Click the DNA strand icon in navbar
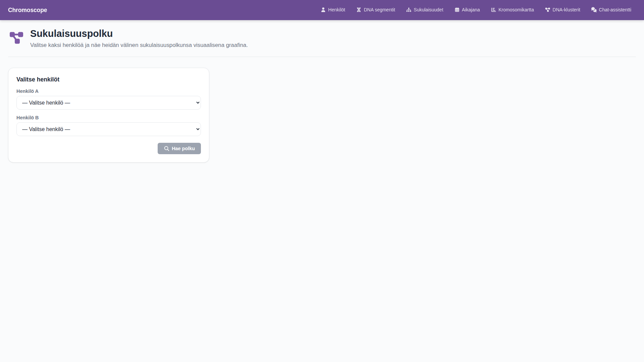The image size is (644, 362). [359, 10]
